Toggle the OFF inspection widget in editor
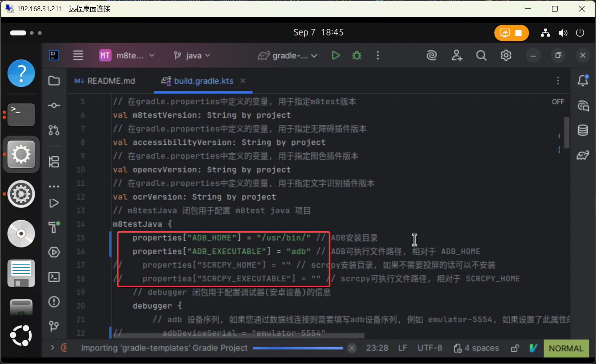Viewport: 596px width, 364px height. click(x=558, y=102)
